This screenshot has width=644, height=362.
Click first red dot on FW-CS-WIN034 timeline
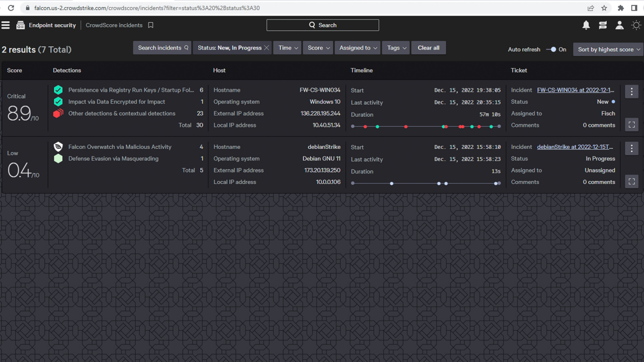[365, 127]
